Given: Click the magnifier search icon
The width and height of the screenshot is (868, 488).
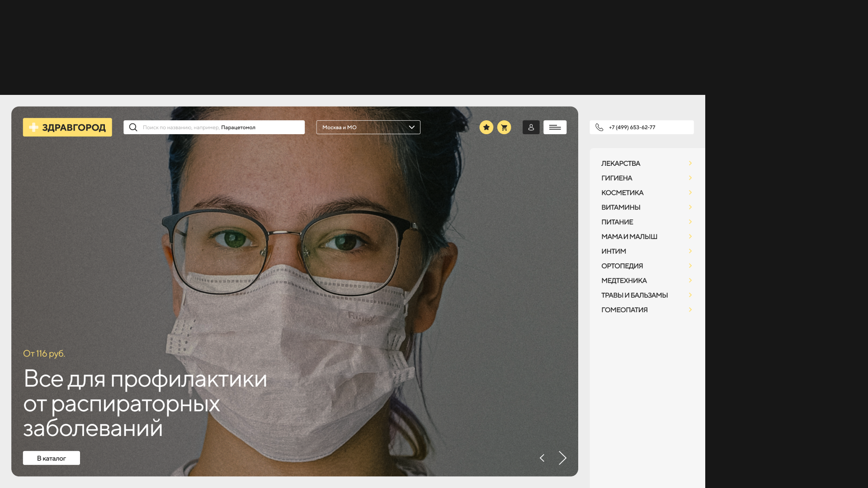Looking at the screenshot, I should coord(133,127).
